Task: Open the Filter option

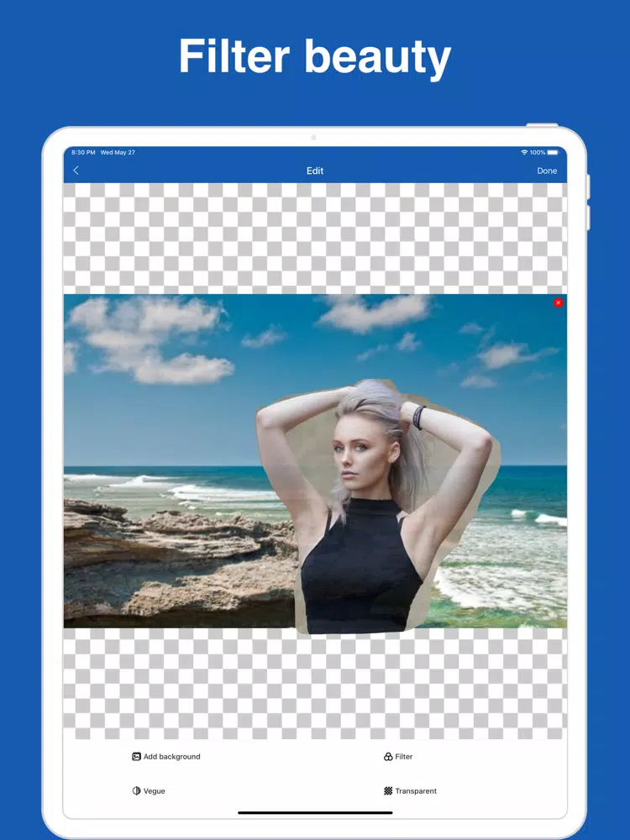Action: [x=398, y=757]
